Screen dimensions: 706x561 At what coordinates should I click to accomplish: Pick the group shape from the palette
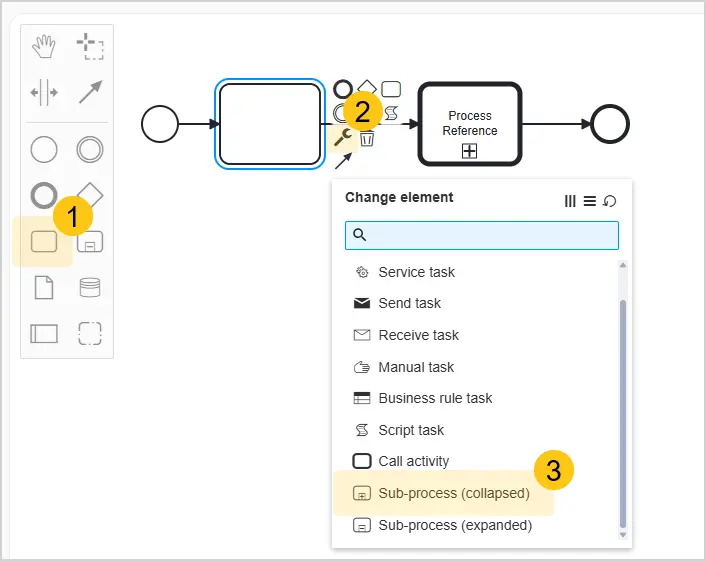click(90, 334)
